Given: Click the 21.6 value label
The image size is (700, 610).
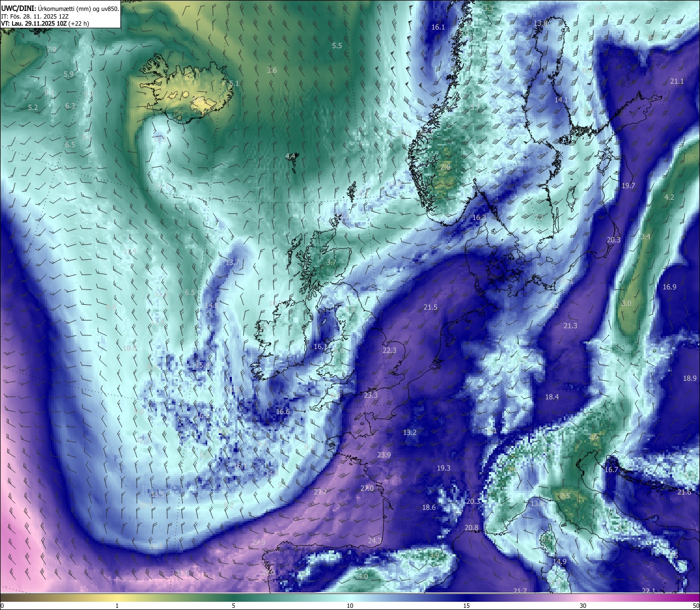Looking at the screenshot, I should (x=684, y=492).
